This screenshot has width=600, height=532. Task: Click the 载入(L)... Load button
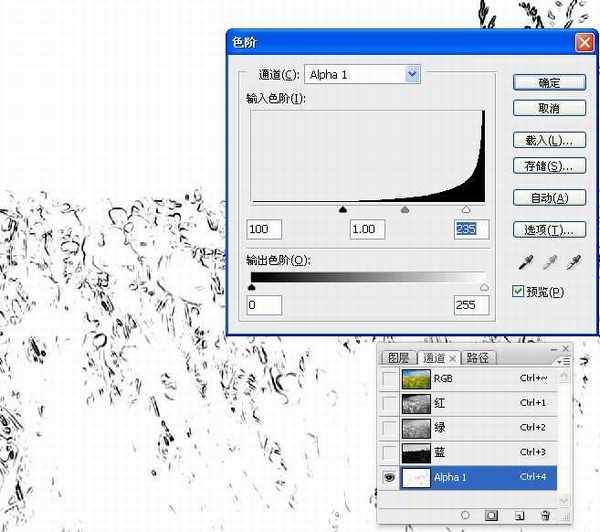point(549,140)
